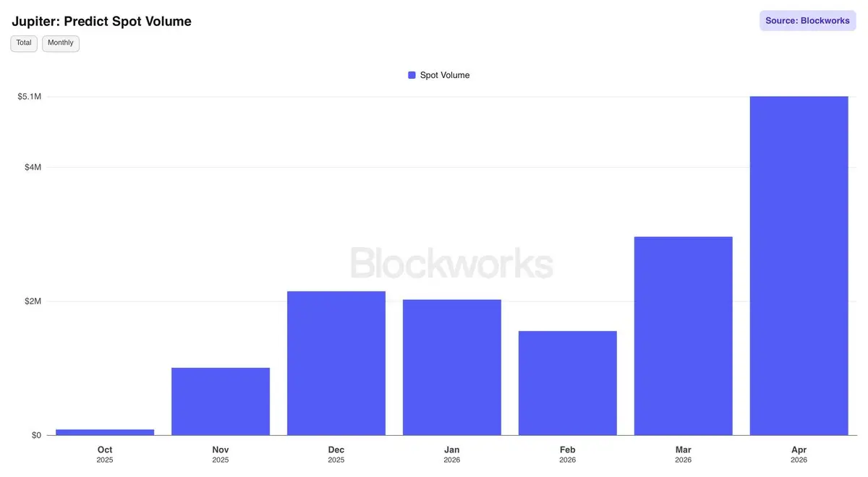868x477 pixels.
Task: Click the Spot Volume legend label
Action: [445, 75]
